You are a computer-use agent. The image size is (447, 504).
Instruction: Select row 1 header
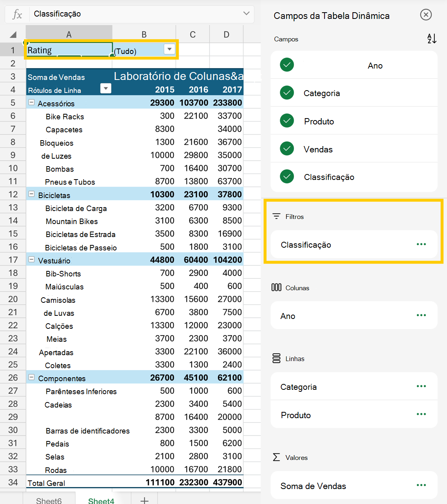[x=13, y=50]
